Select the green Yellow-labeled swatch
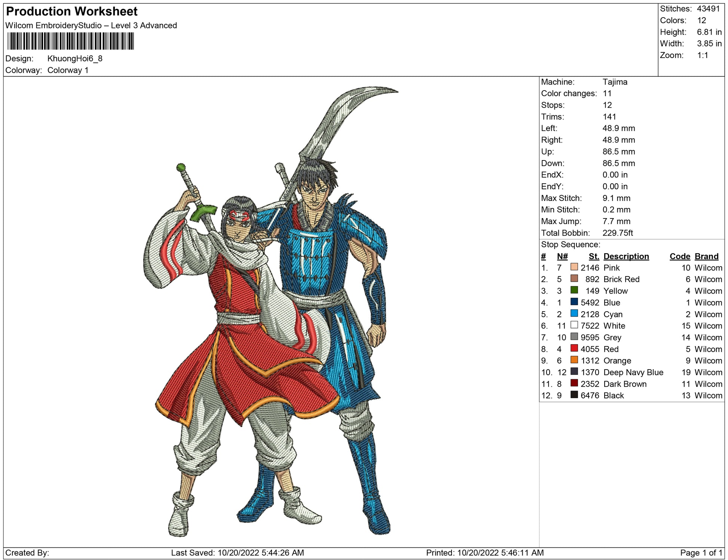 click(x=574, y=290)
